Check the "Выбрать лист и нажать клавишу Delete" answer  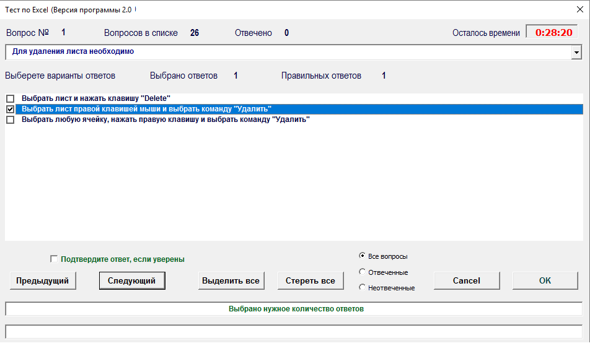click(10, 98)
